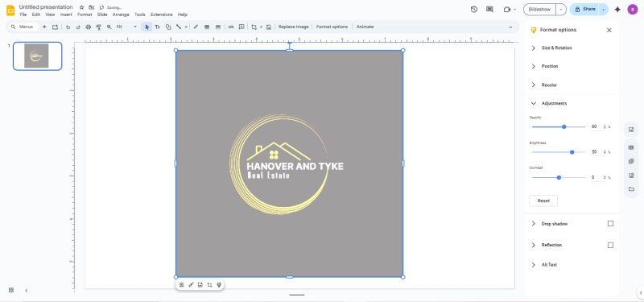Open the Shape tool
This screenshot has height=302, width=644.
[168, 27]
